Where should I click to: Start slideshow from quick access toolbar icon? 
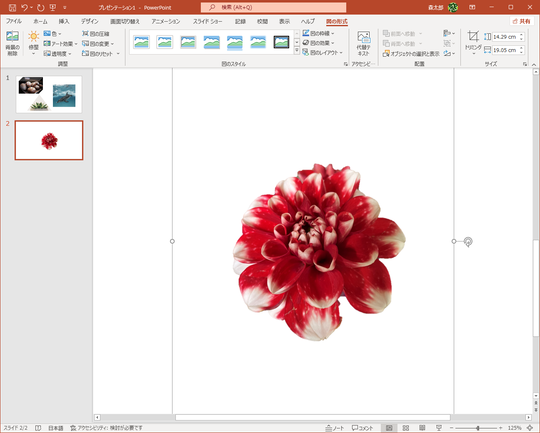53,7
